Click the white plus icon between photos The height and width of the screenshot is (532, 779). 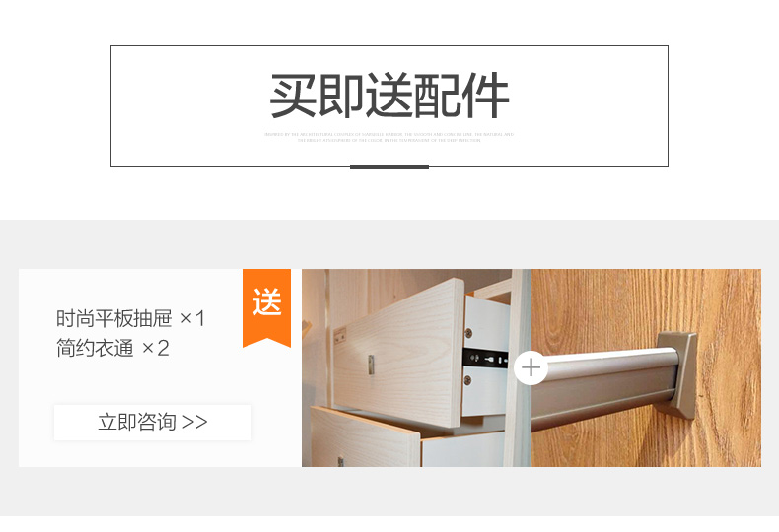pyautogui.click(x=531, y=367)
